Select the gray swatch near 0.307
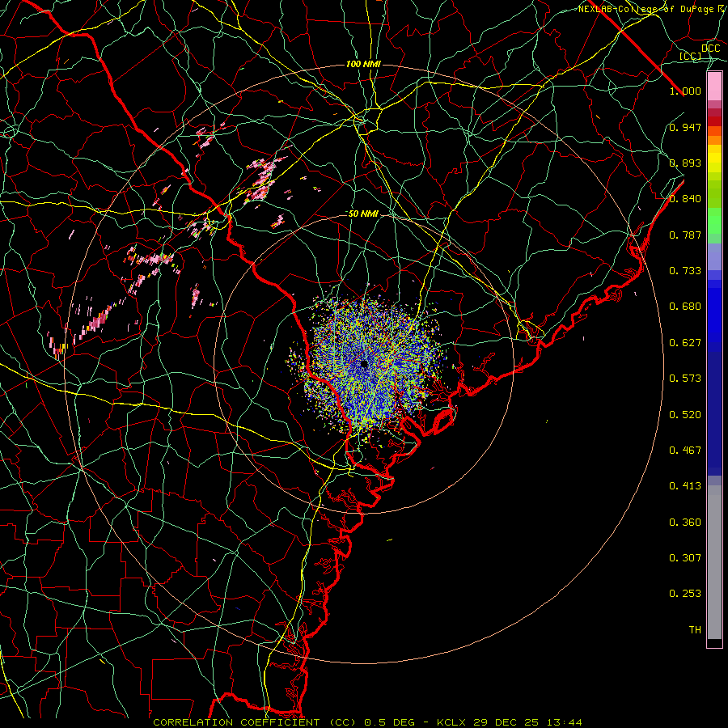Viewport: 728px width, 728px height. (x=714, y=562)
